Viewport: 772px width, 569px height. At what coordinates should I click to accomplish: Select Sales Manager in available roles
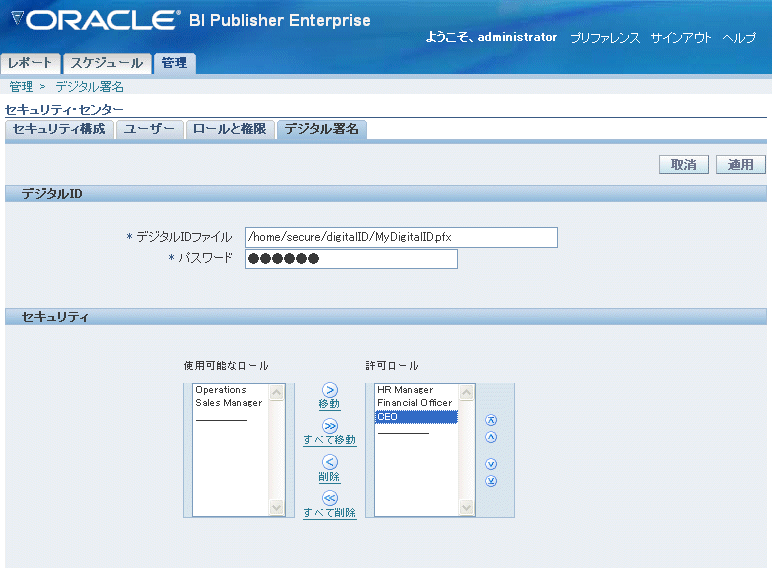[228, 403]
